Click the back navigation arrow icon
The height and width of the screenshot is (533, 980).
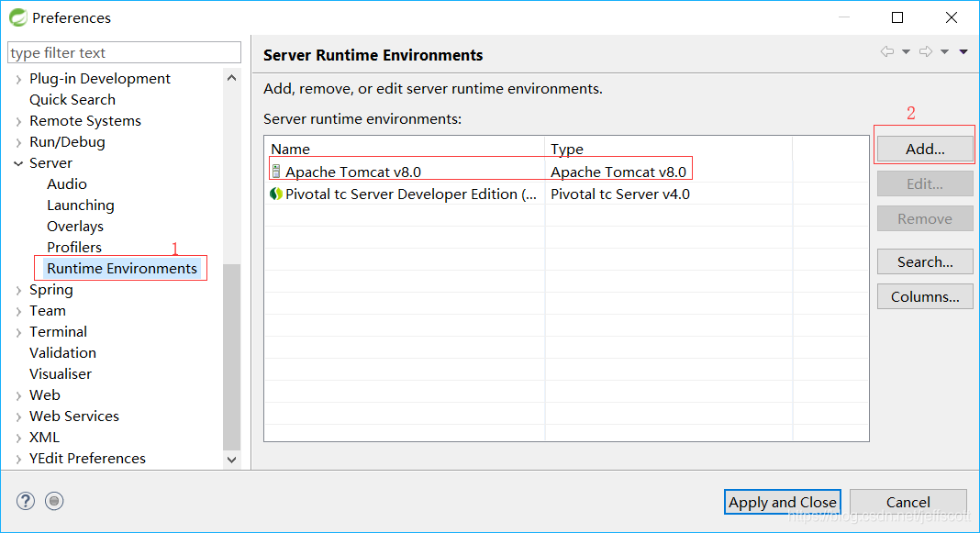887,52
